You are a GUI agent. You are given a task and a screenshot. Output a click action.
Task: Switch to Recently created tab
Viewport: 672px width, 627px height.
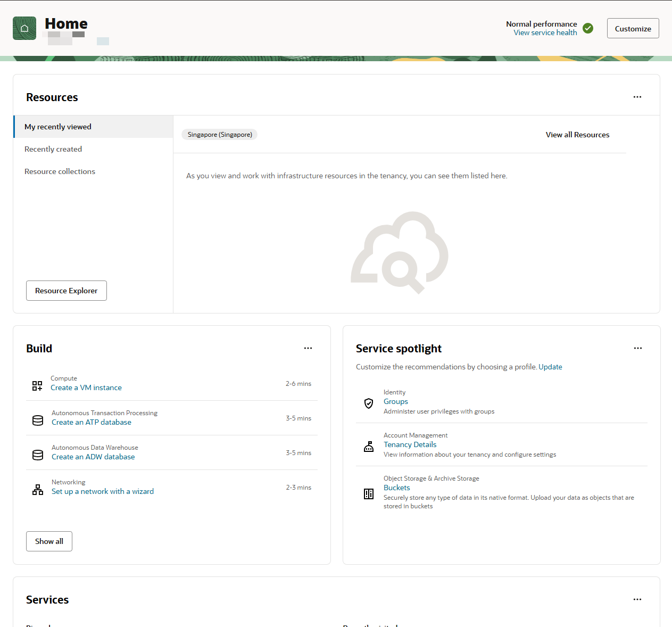click(x=94, y=149)
